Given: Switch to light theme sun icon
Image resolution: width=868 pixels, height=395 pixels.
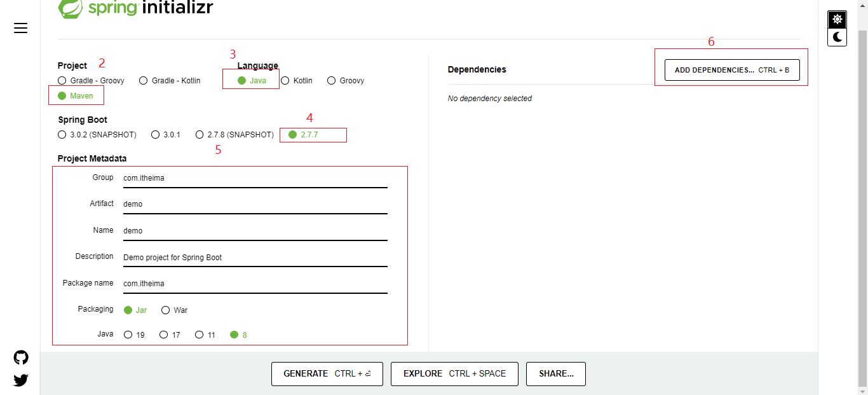Looking at the screenshot, I should (837, 19).
